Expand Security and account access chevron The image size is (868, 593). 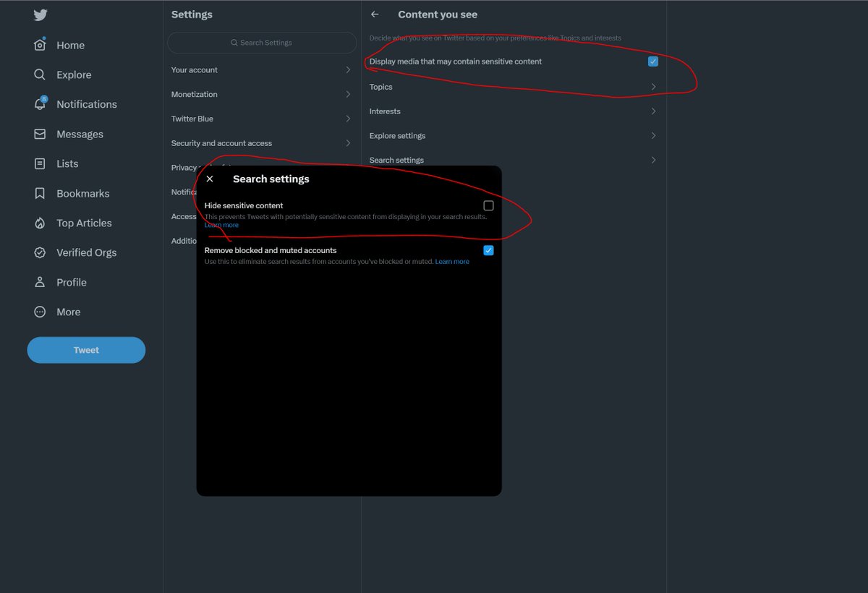tap(348, 143)
